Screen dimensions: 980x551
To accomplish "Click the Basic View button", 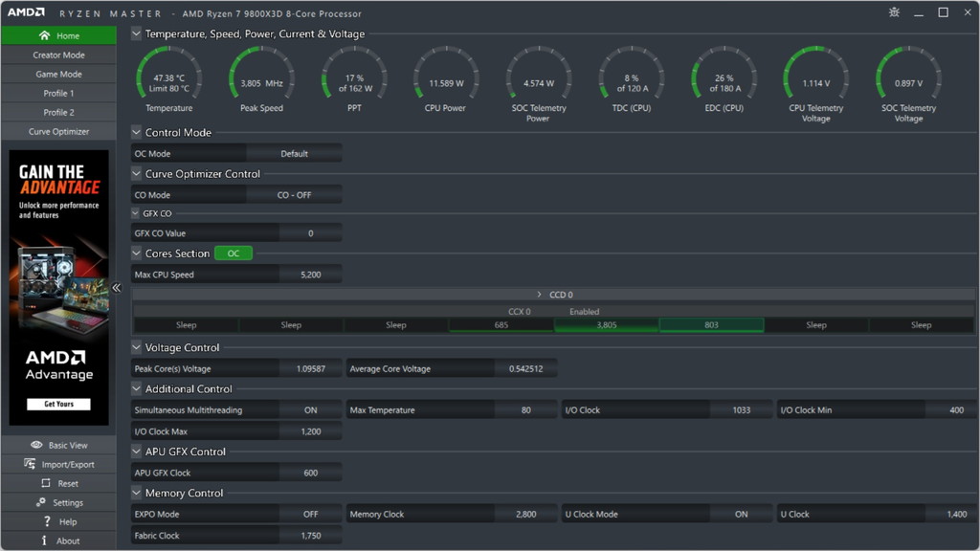I will click(x=58, y=445).
